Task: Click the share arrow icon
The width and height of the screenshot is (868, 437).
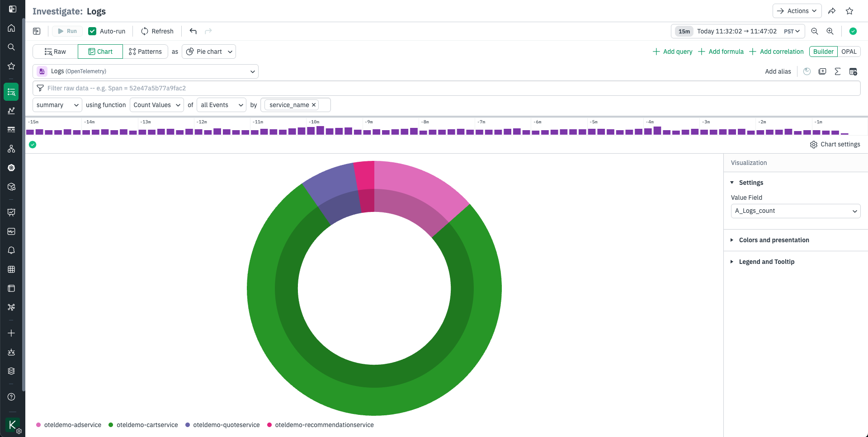Action: [x=832, y=11]
